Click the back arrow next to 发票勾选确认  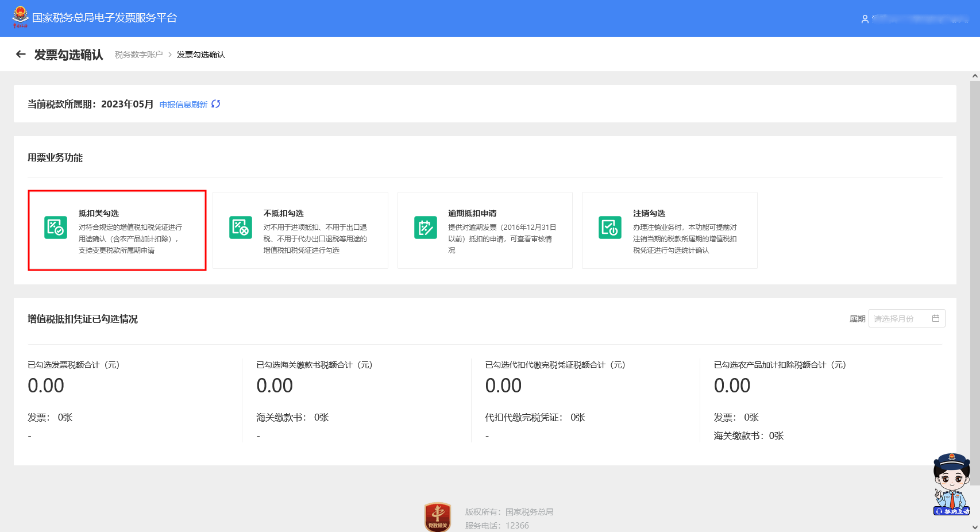(21, 54)
